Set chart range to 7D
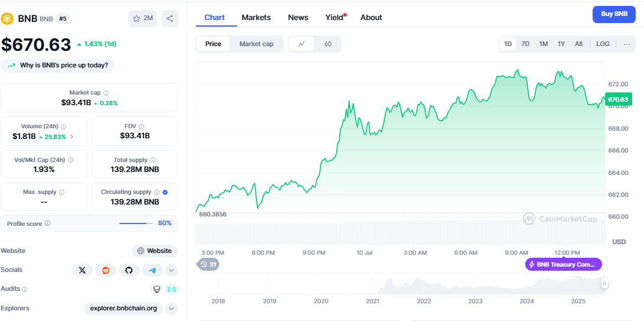 click(525, 44)
